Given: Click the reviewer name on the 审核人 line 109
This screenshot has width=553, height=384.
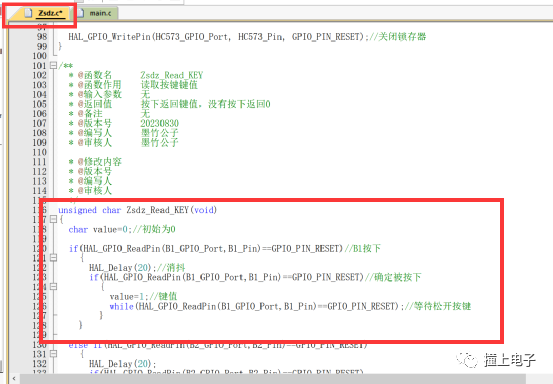Looking at the screenshot, I should [x=159, y=142].
